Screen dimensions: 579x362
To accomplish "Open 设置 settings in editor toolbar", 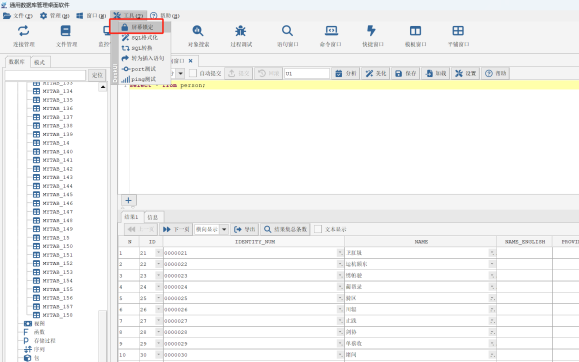I will (x=465, y=74).
